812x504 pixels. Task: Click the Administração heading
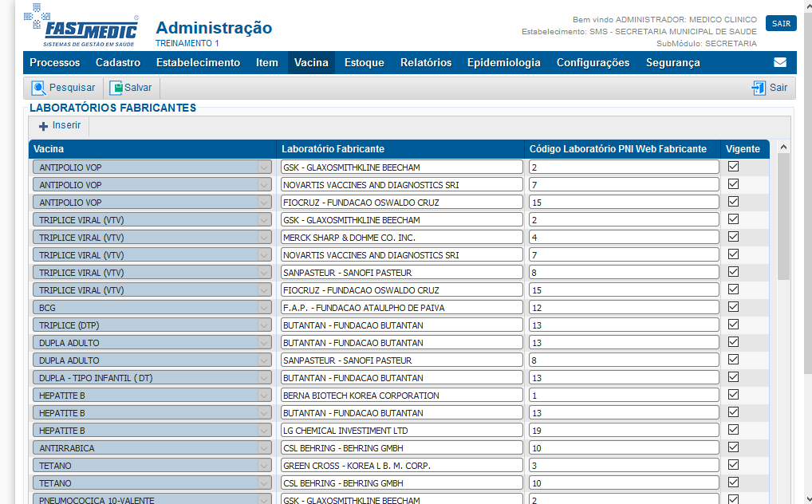(x=214, y=27)
